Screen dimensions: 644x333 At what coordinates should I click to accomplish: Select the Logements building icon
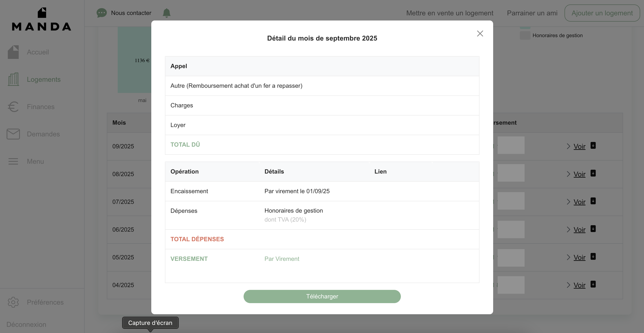click(x=13, y=79)
